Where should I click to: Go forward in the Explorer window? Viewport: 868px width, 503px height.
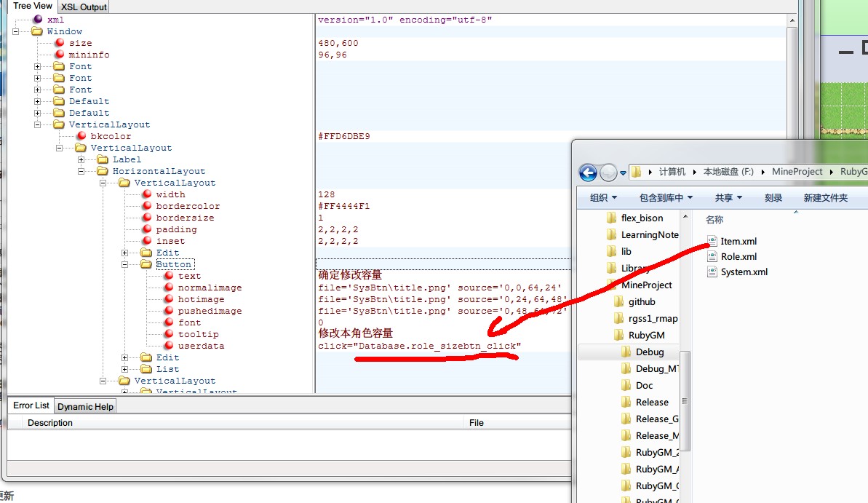(x=608, y=173)
